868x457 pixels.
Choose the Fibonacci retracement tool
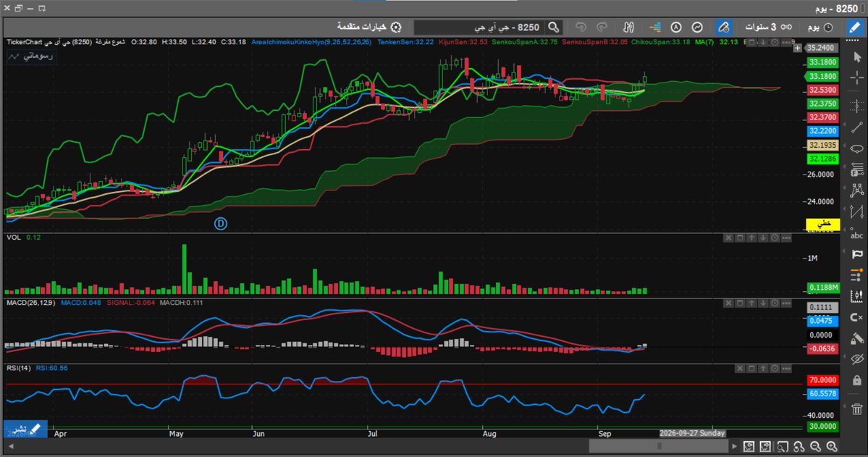pyautogui.click(x=857, y=169)
